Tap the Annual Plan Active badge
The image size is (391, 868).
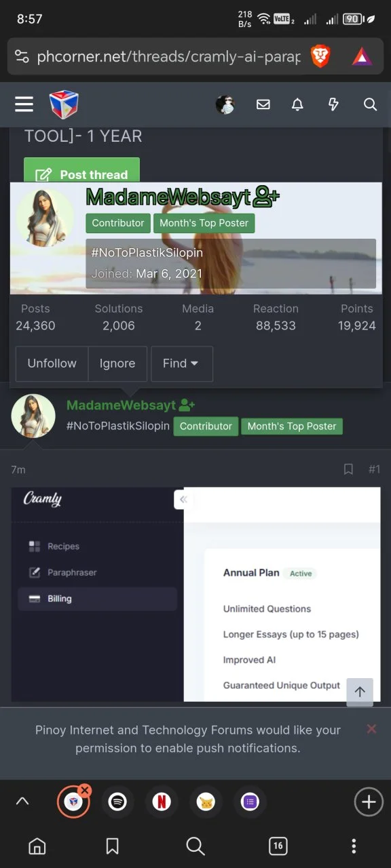click(x=301, y=573)
